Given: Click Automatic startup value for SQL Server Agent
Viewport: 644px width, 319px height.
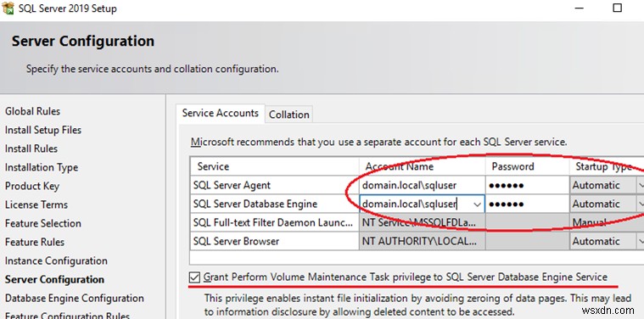Looking at the screenshot, I should 602,185.
